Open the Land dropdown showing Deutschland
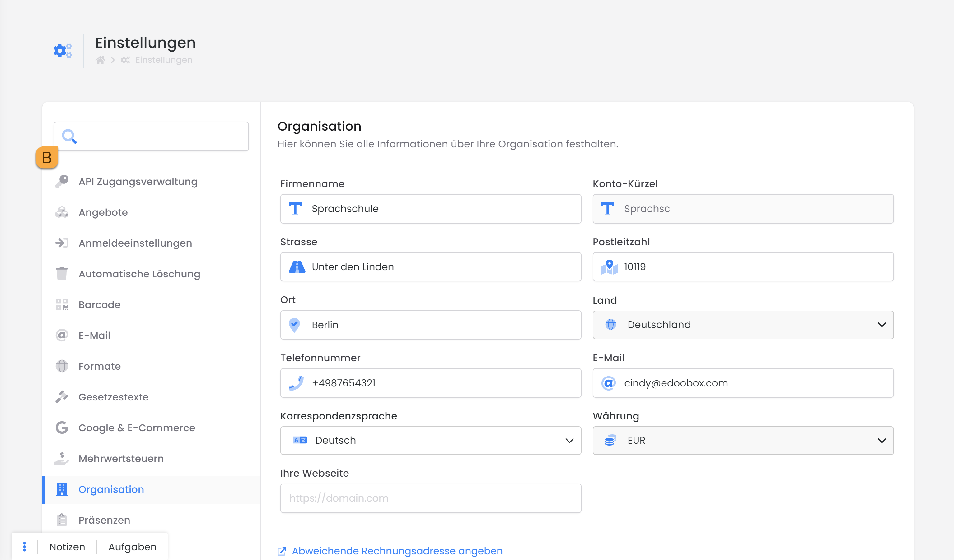 (x=743, y=325)
